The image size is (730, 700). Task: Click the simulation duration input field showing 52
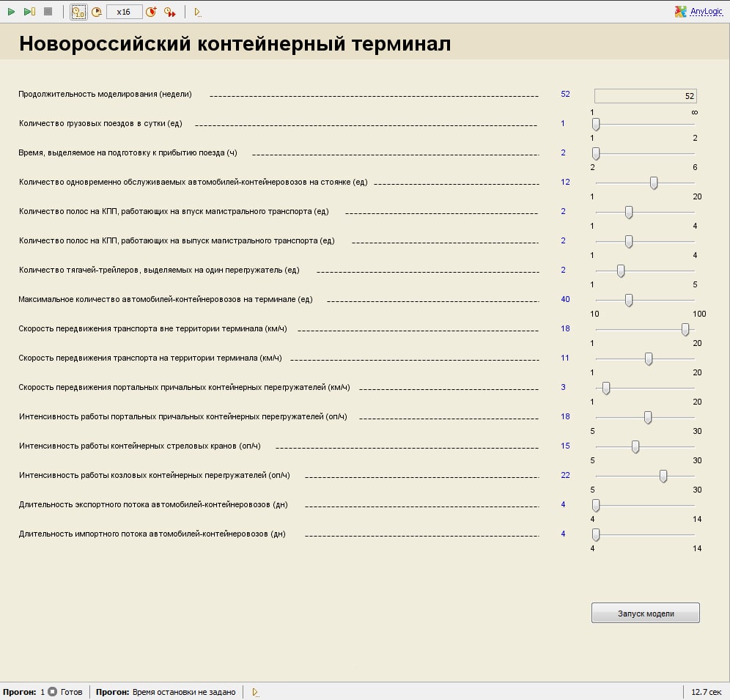(x=645, y=96)
